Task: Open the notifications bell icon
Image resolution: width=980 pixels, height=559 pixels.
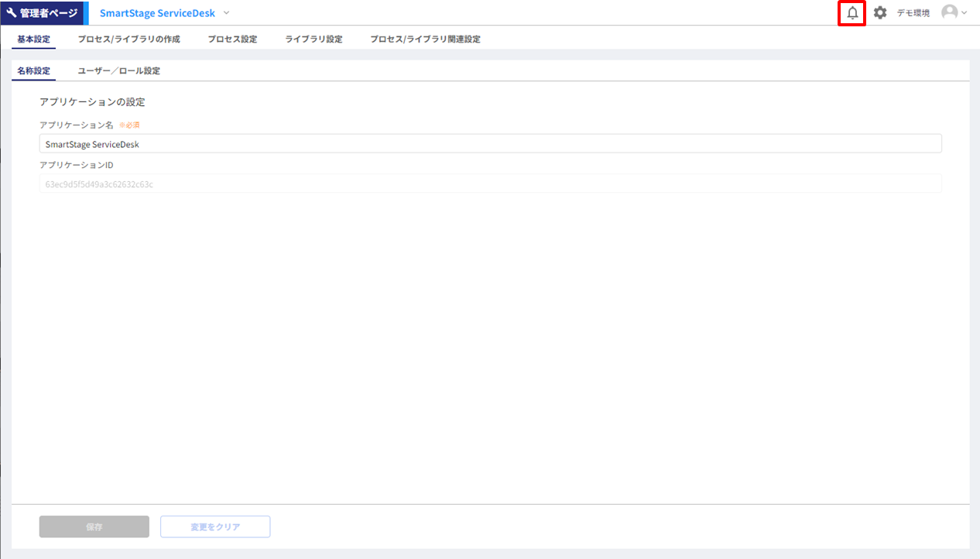Action: click(852, 13)
